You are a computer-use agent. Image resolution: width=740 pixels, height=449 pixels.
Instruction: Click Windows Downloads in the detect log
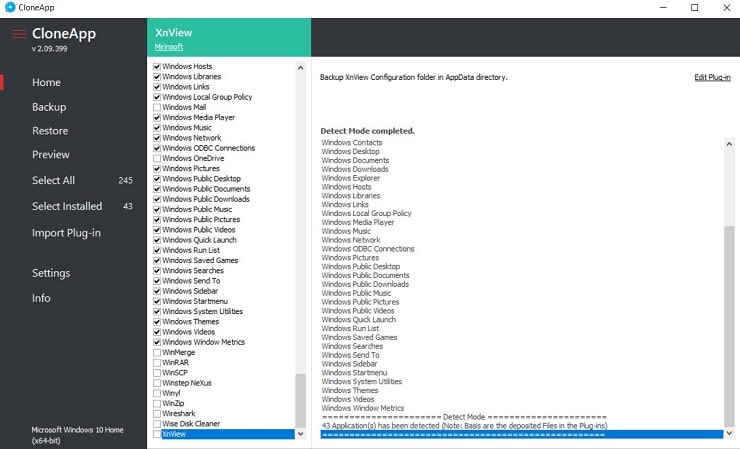[x=355, y=169]
